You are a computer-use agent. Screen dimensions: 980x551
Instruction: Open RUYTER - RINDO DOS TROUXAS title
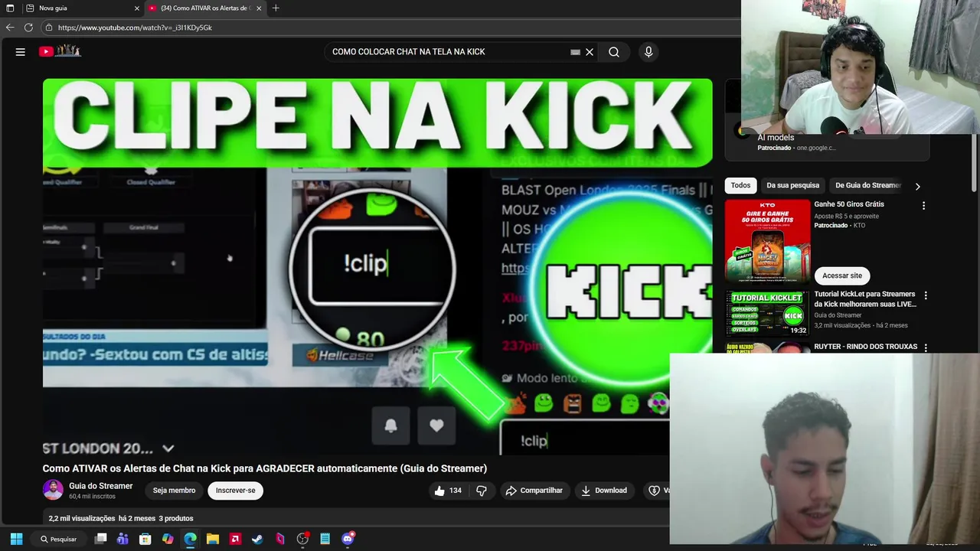click(x=865, y=347)
